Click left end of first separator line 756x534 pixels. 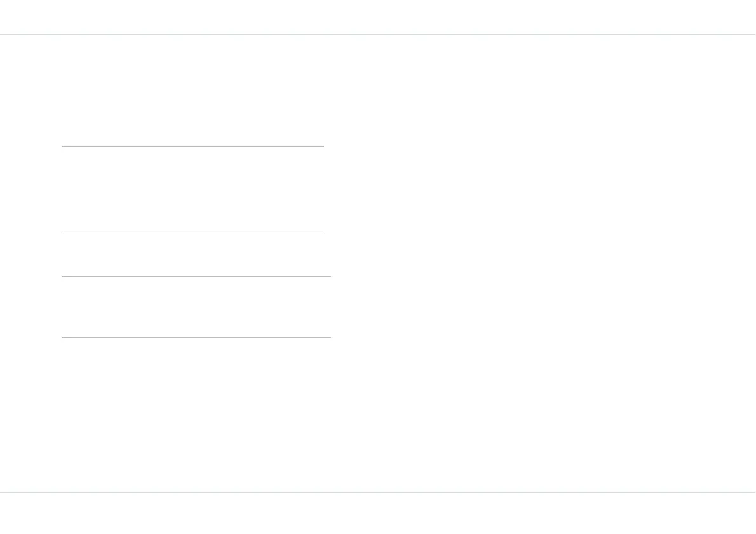(64, 146)
